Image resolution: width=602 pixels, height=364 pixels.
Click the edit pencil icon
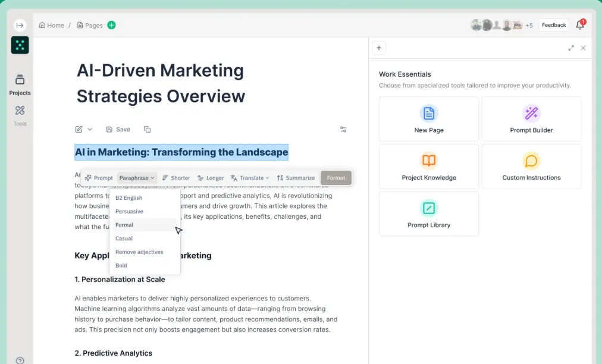tap(79, 130)
